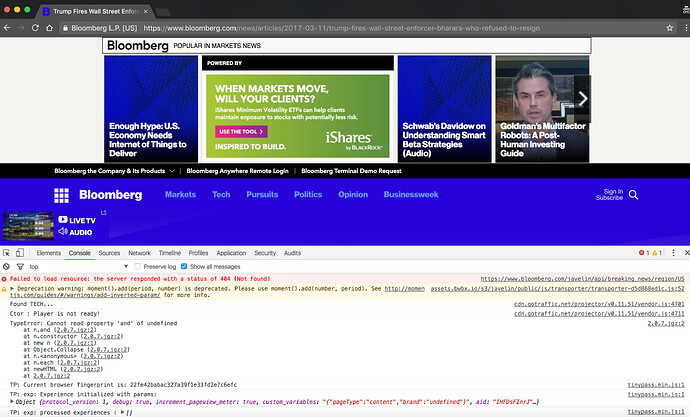Click the live TV preview thumbnail

tap(28, 226)
